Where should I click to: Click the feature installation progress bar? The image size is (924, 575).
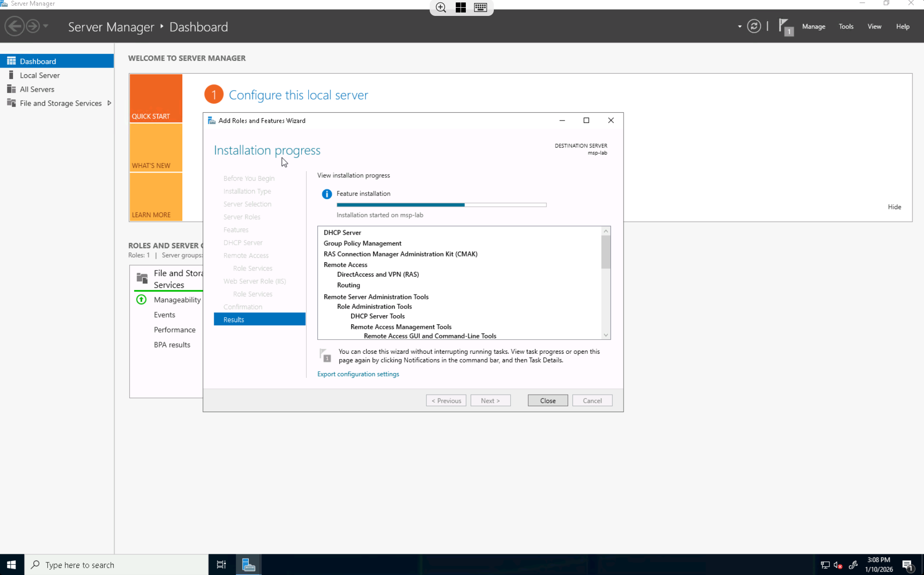coord(441,205)
